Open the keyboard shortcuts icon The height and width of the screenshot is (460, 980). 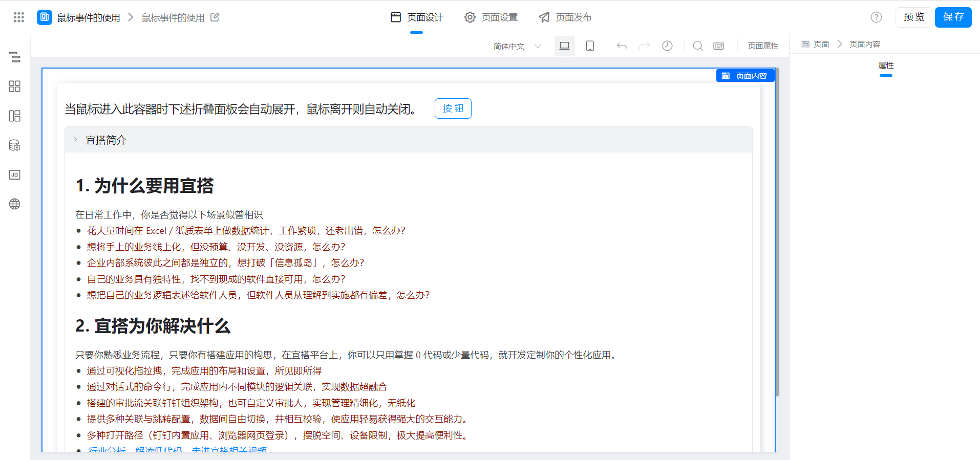tap(719, 46)
